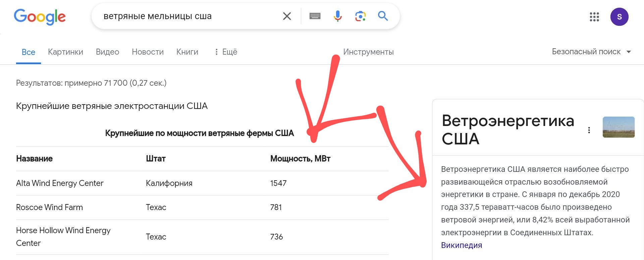Open the wind farm thumbnail image
The height and width of the screenshot is (260, 644).
[x=619, y=127]
